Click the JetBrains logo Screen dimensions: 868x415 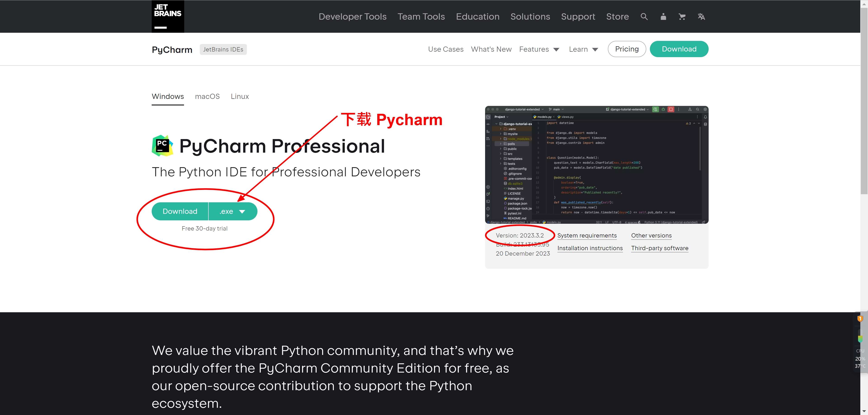[x=168, y=16]
